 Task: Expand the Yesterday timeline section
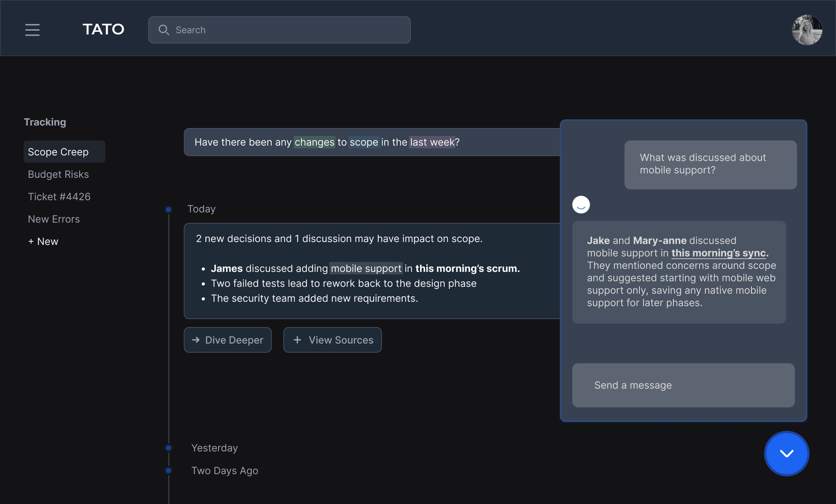[213, 447]
